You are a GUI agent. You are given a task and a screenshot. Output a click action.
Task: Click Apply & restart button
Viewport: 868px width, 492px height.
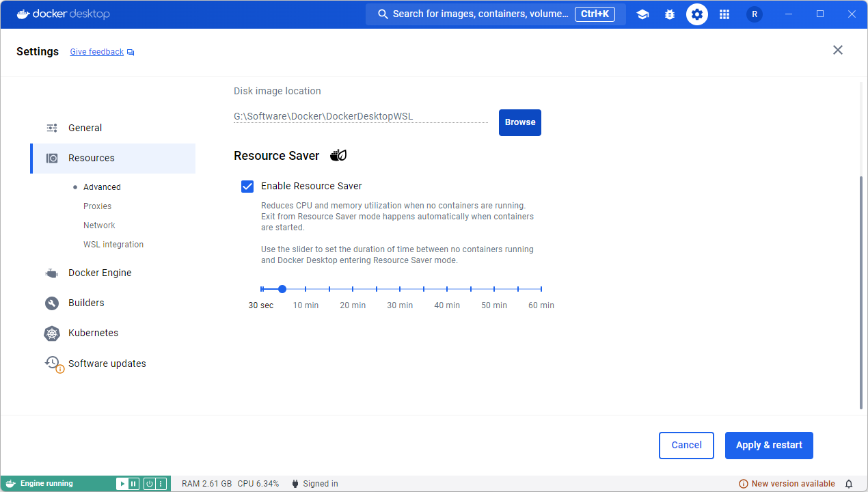point(769,445)
